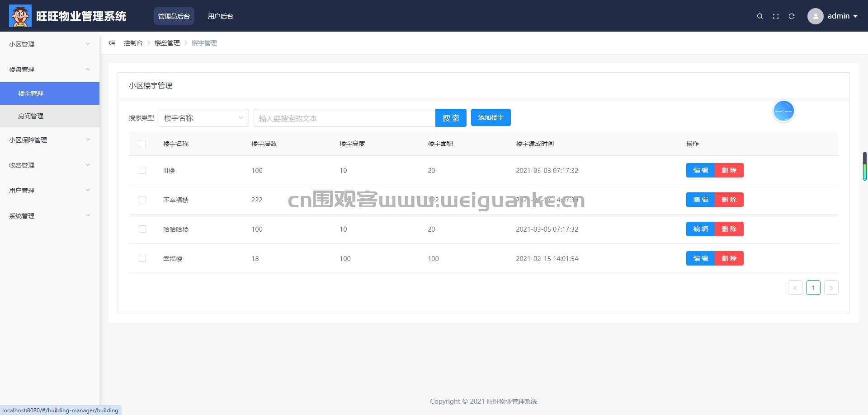Delete the 哈哈哈楼 row
868x415 pixels.
729,229
